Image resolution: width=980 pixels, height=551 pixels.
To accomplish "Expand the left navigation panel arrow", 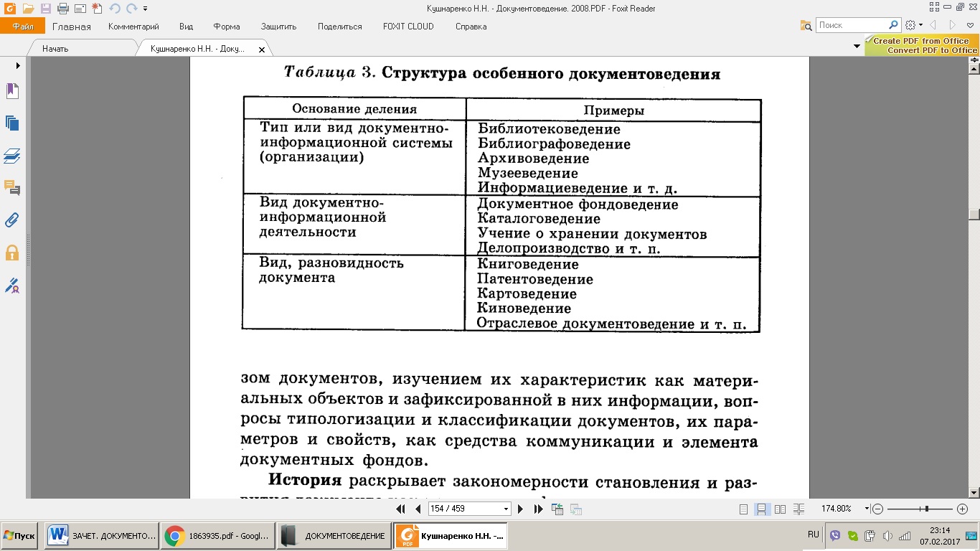I will (18, 65).
